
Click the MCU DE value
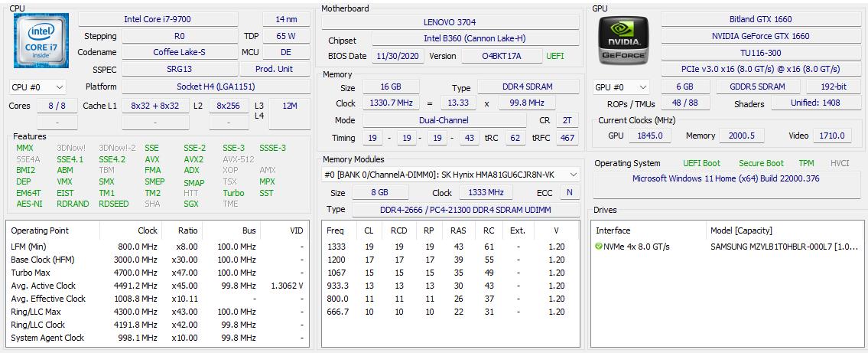click(286, 52)
